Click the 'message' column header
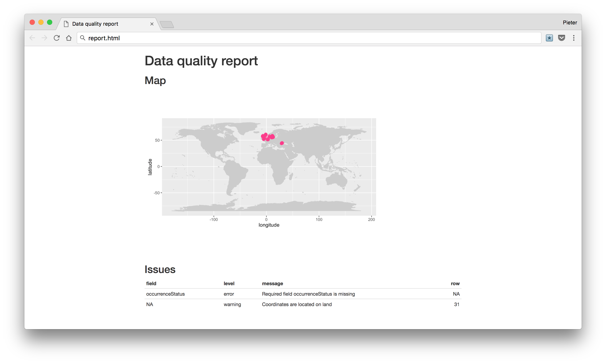606x364 pixels. point(272,283)
